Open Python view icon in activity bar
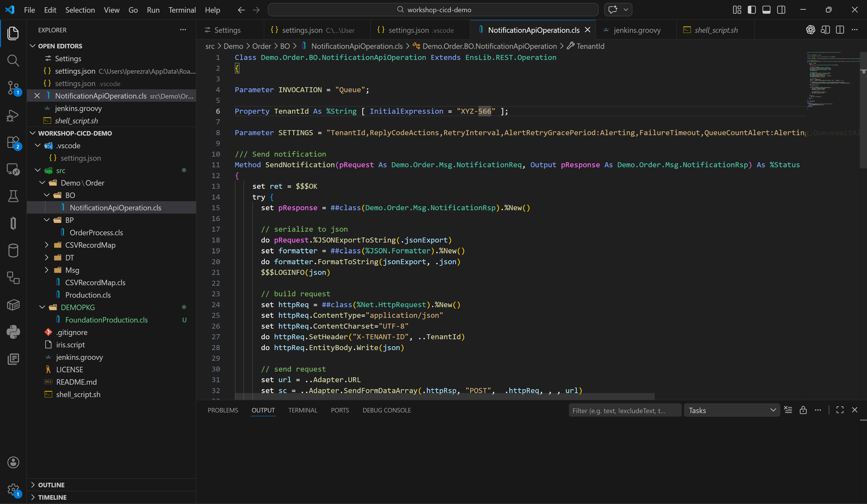867x504 pixels. (x=13, y=332)
